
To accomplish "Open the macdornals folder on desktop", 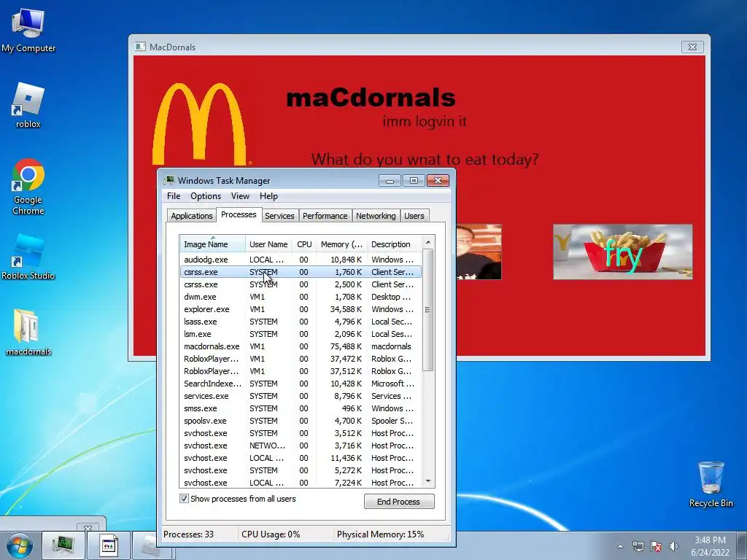I will click(28, 332).
